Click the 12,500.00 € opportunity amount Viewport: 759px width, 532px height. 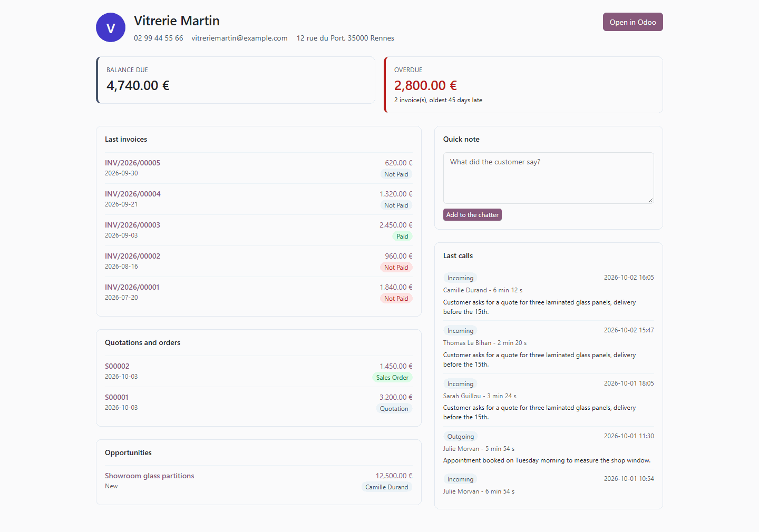[x=394, y=476]
